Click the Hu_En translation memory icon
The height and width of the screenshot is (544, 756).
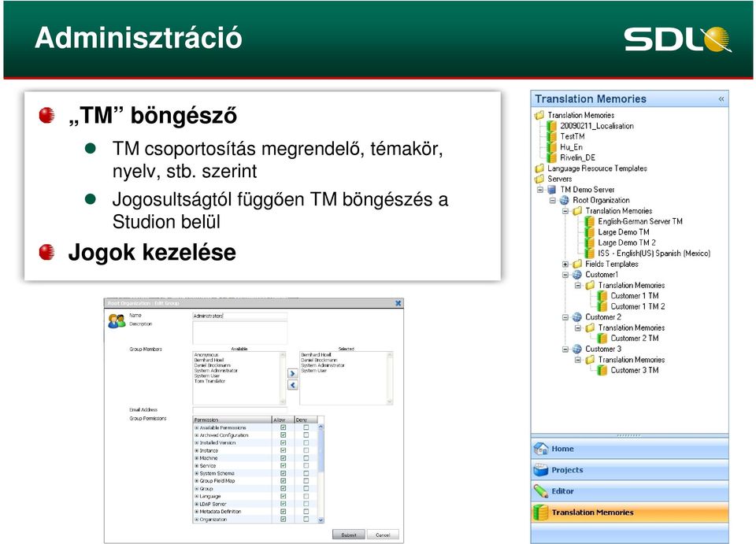(552, 147)
